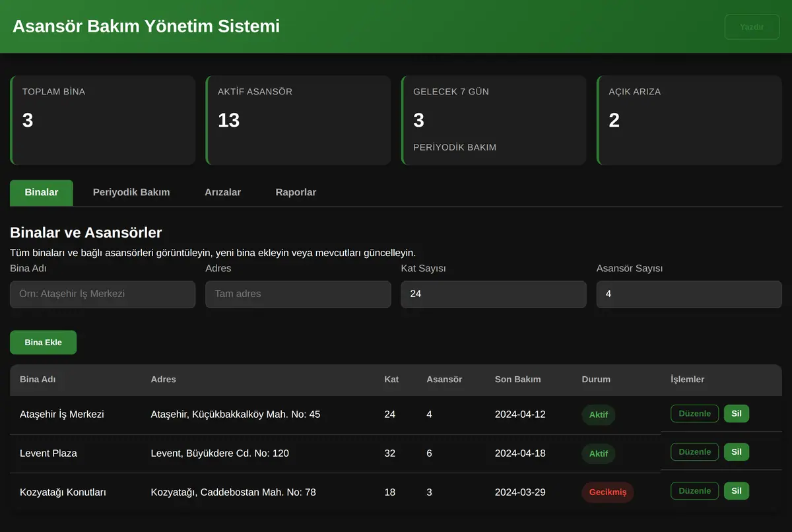Click the Kat Sayısı number field

(494, 294)
